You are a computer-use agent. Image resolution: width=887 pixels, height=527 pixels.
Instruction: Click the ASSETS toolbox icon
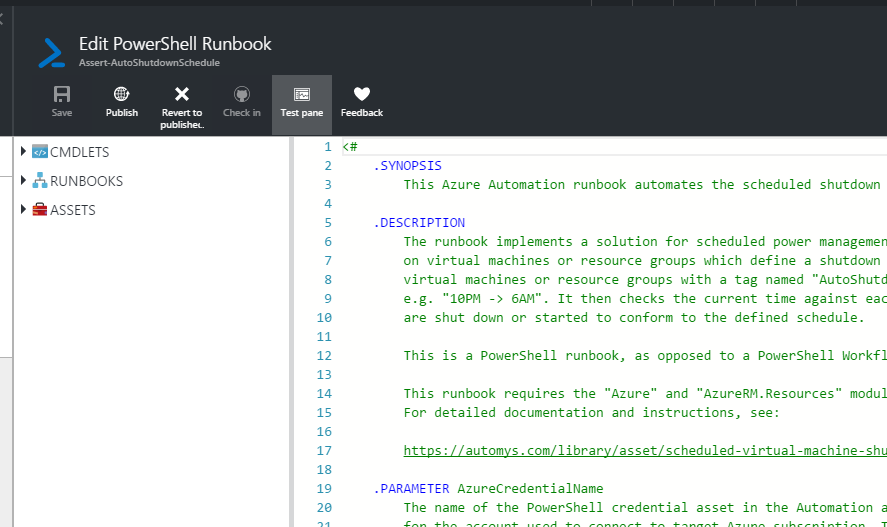click(x=40, y=209)
